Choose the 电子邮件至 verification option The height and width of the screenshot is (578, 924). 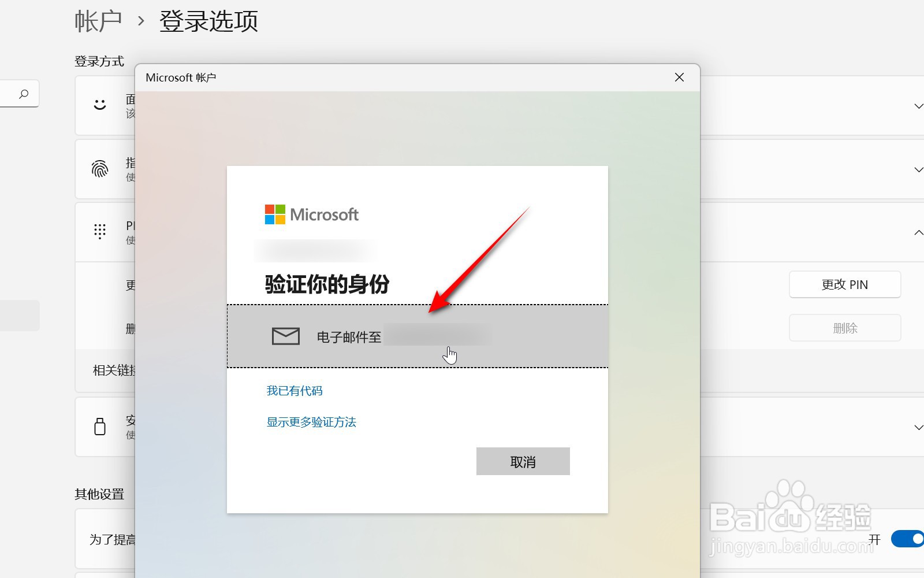[x=418, y=336]
